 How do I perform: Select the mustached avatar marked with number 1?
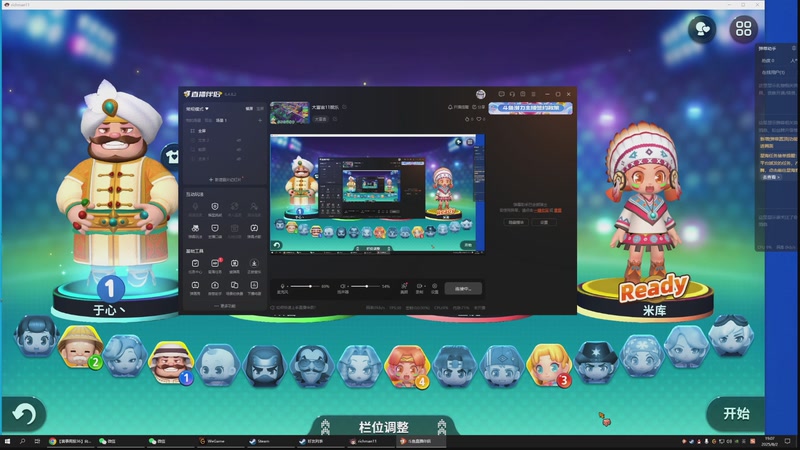click(170, 362)
